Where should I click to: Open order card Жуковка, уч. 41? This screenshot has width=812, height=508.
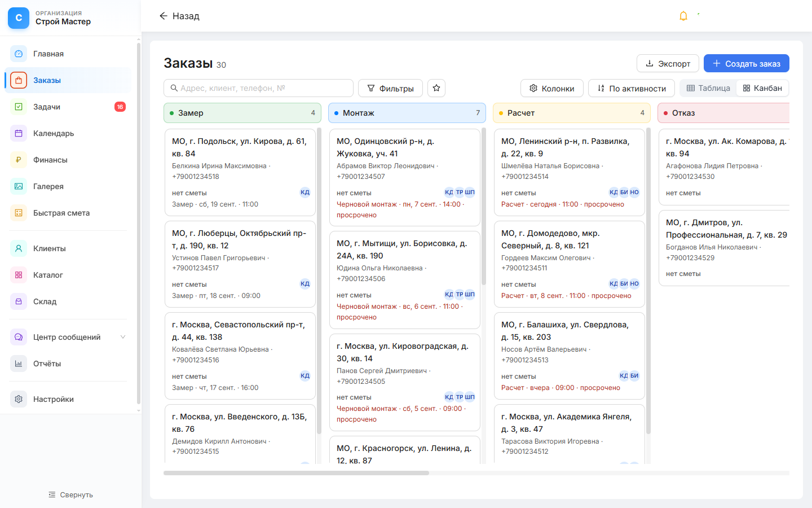pyautogui.click(x=405, y=177)
